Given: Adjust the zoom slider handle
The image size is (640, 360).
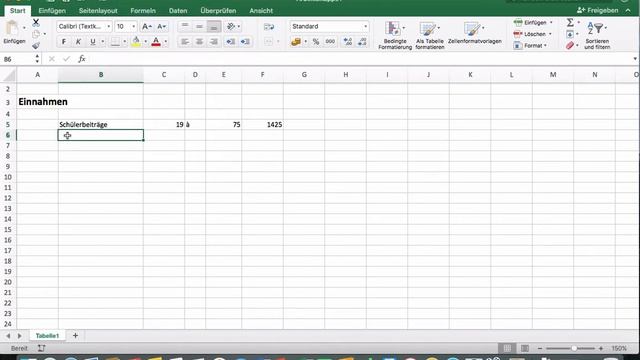Looking at the screenshot, I should [574, 349].
